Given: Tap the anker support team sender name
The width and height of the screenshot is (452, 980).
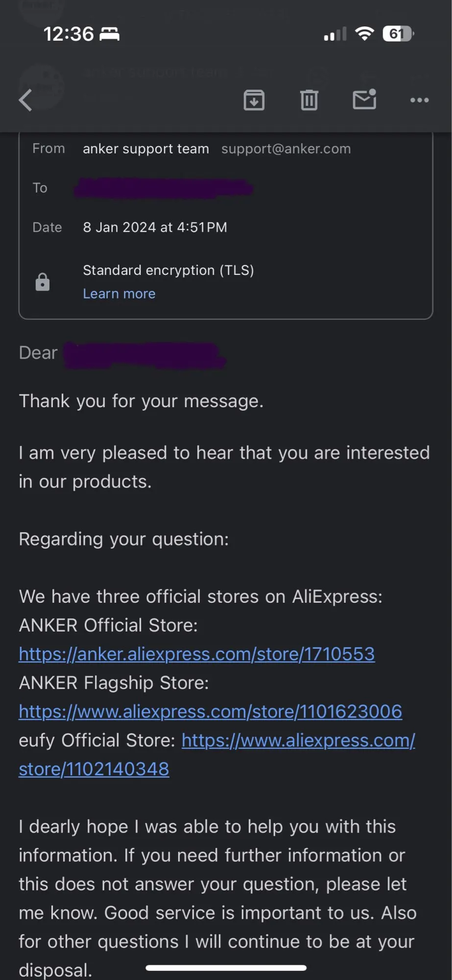Looking at the screenshot, I should tap(146, 149).
